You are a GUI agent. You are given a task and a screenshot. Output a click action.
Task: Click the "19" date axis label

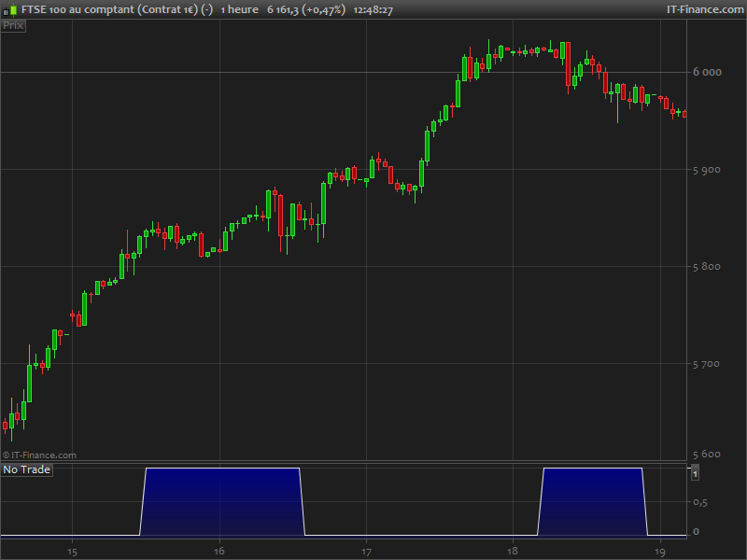click(x=660, y=552)
